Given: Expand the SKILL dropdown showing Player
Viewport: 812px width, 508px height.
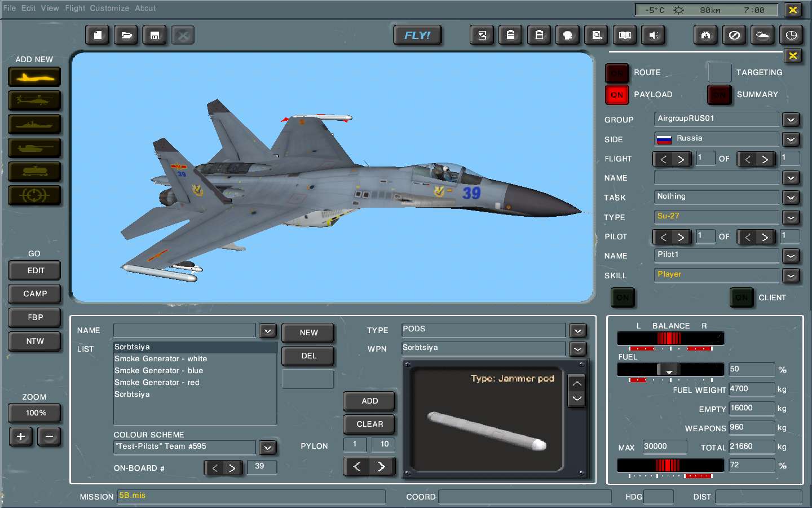Looking at the screenshot, I should point(791,275).
